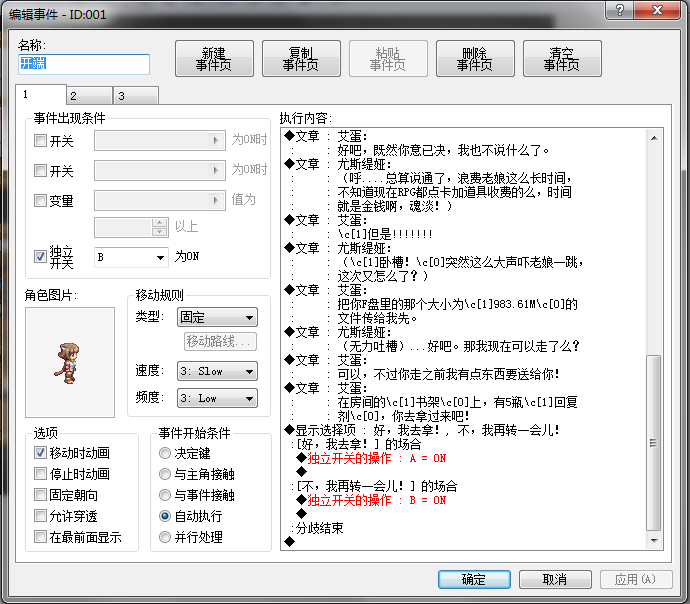Select the 决定键 trigger radio button
The height and width of the screenshot is (604, 690).
165,453
